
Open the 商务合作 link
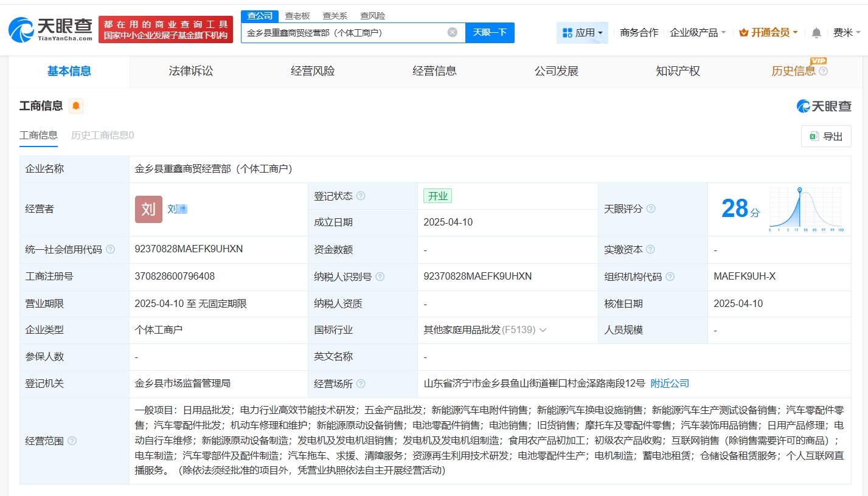[639, 33]
